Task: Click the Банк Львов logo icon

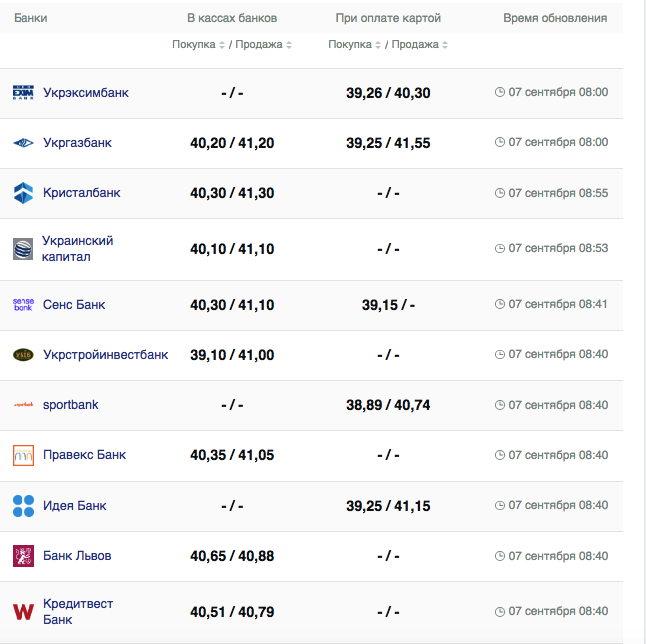Action: (x=23, y=556)
